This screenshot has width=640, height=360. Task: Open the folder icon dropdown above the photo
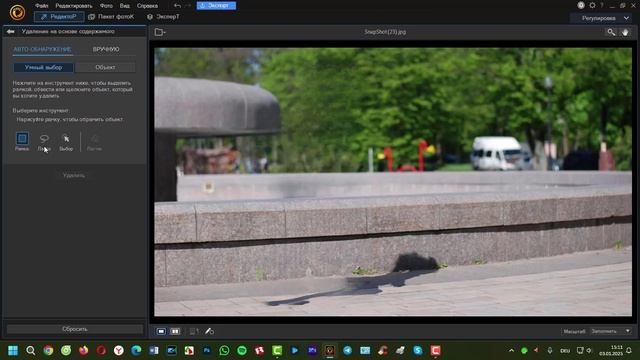coord(160,32)
